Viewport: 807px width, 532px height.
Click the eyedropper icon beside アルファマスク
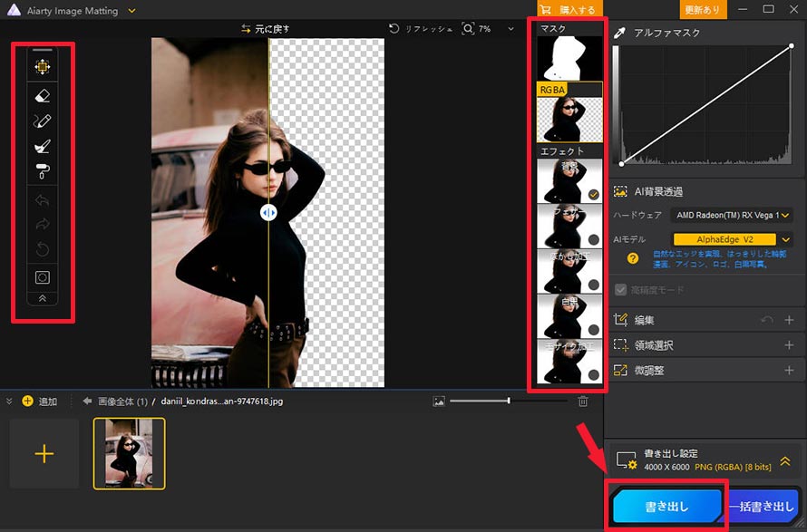619,33
